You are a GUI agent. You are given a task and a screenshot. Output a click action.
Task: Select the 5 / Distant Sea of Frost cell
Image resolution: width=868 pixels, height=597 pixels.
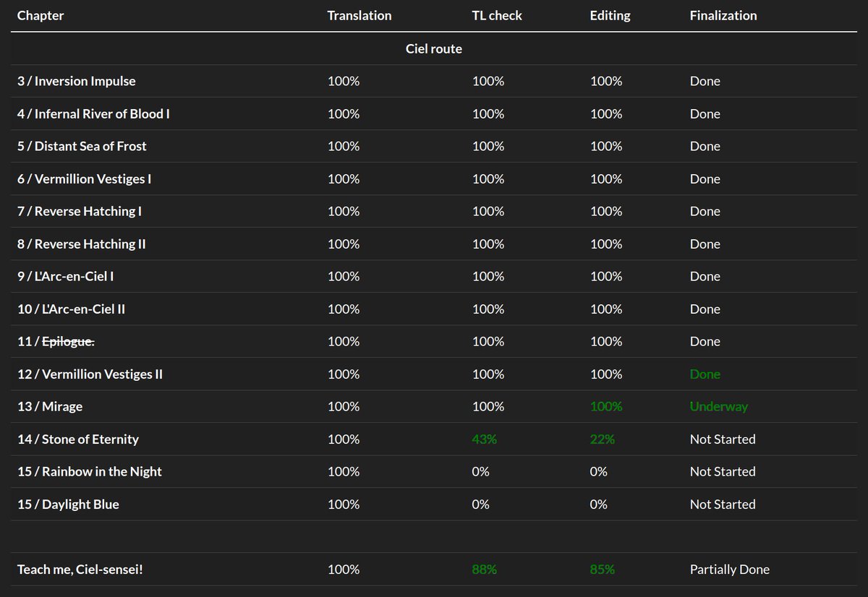tap(82, 146)
